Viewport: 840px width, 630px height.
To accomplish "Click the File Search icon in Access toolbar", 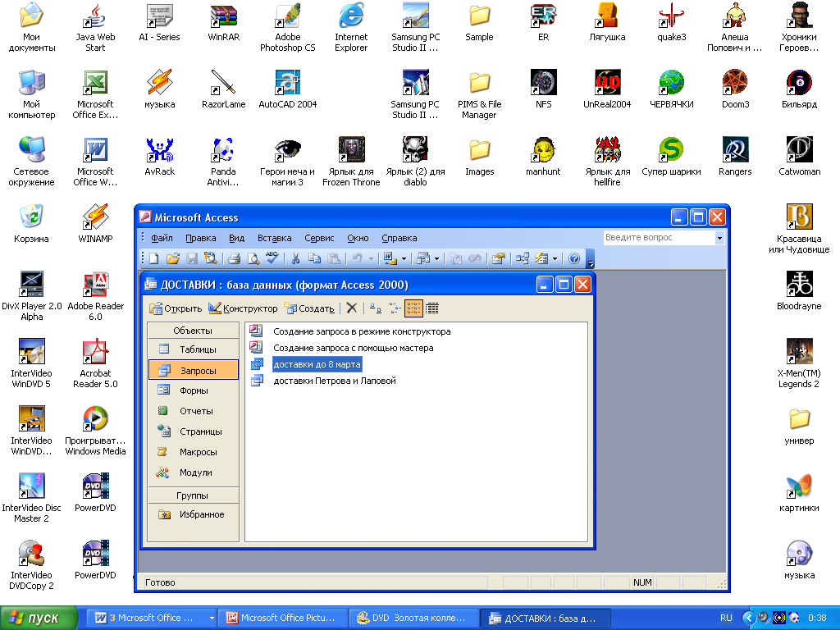I will [211, 258].
